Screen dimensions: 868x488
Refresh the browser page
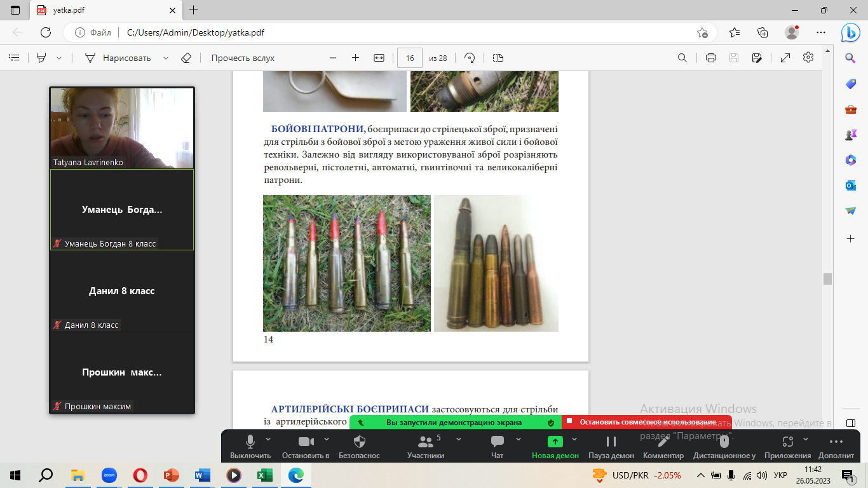click(x=46, y=32)
